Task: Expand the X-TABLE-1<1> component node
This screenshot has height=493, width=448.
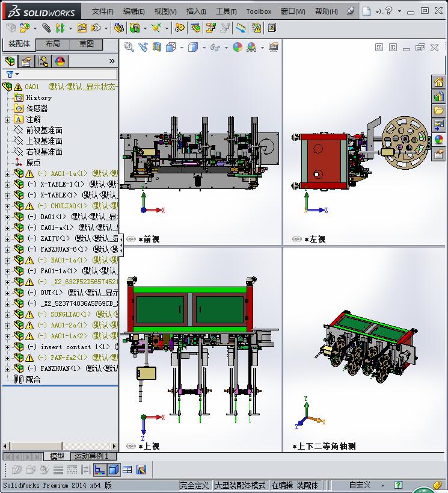Action: pyautogui.click(x=8, y=185)
